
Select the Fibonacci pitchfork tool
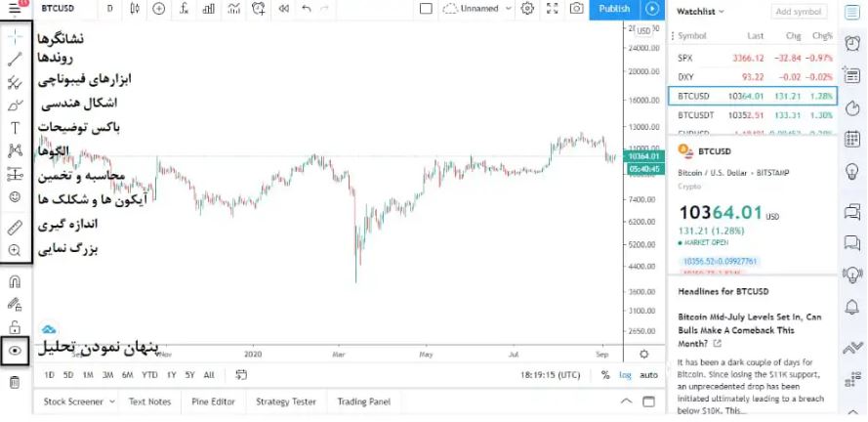(x=15, y=82)
